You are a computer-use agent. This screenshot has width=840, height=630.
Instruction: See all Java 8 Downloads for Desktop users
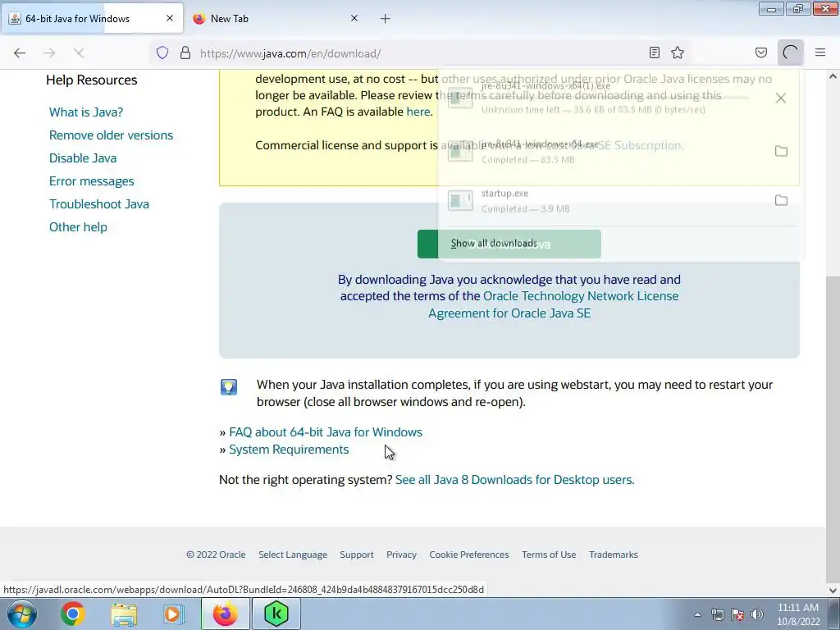(x=514, y=479)
